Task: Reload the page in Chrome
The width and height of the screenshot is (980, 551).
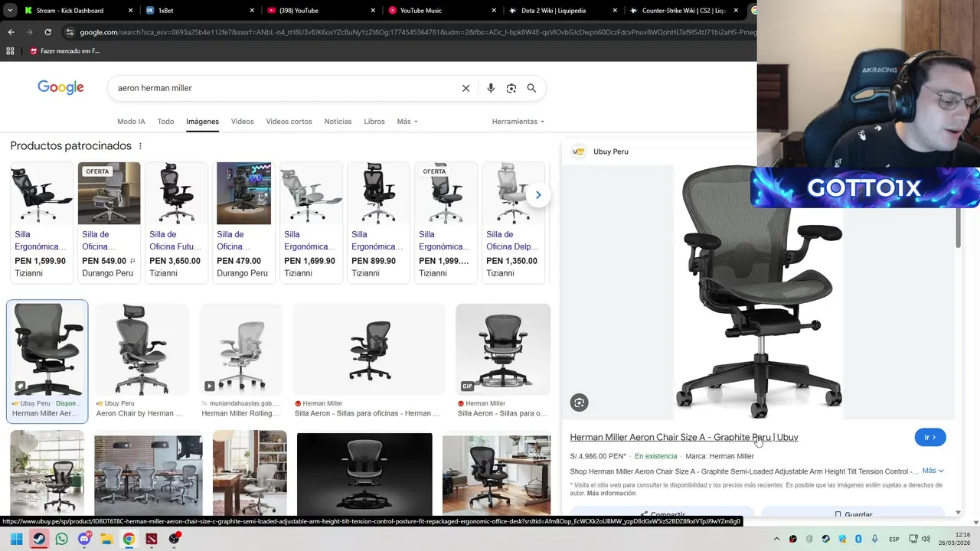Action: tap(47, 32)
